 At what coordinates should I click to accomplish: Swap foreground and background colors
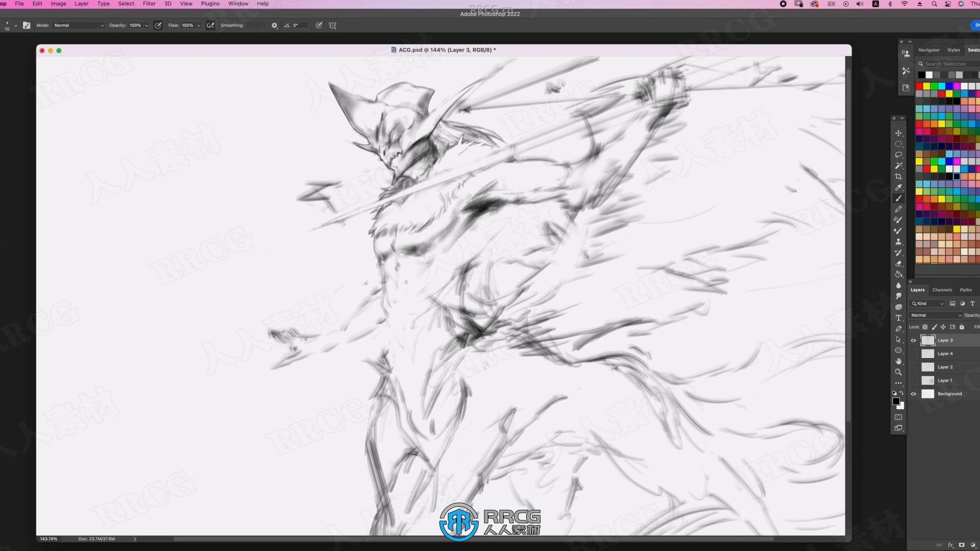click(902, 393)
